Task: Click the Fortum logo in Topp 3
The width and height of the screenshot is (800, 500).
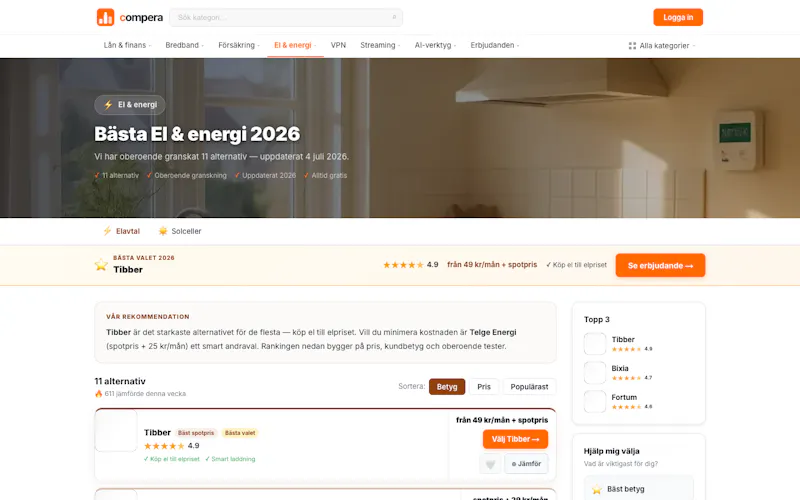Action: [x=595, y=402]
